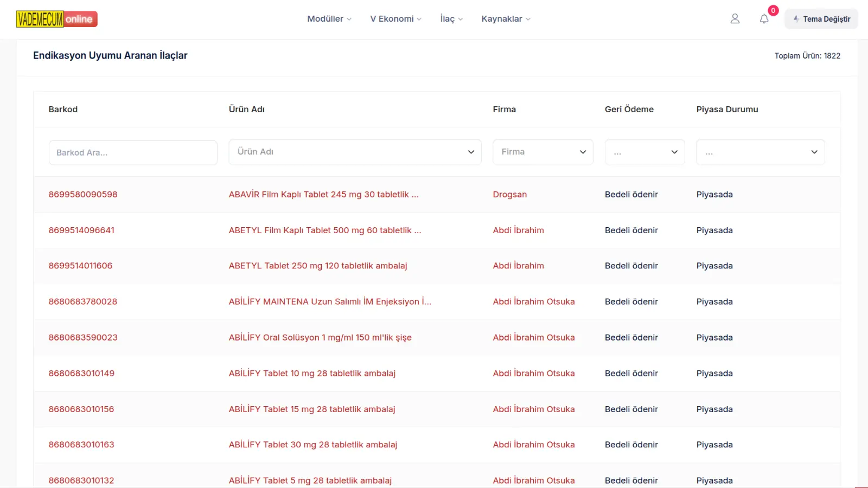Expand the Ürün Adı filter dropdown
The width and height of the screenshot is (868, 488).
coord(355,152)
